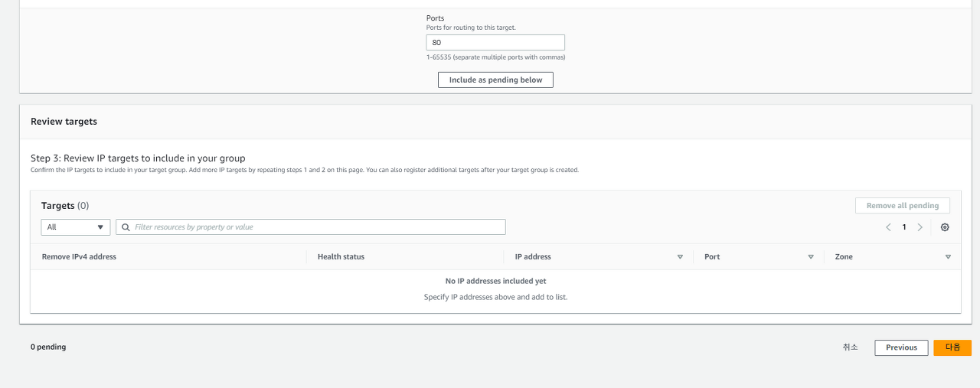The image size is (980, 388).
Task: Expand the All filter dropdown
Action: (76, 227)
